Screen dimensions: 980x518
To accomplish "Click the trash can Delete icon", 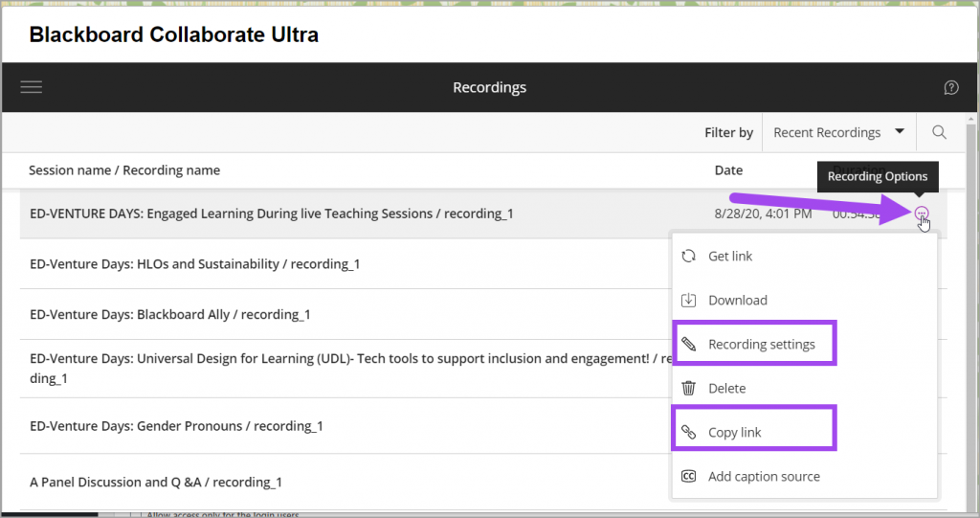I will click(688, 388).
